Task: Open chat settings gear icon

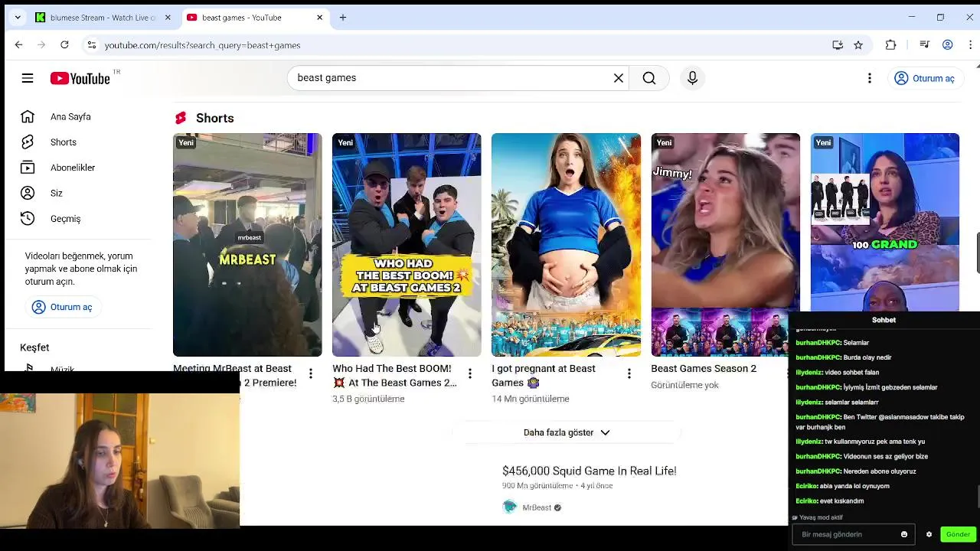Action: tap(929, 534)
